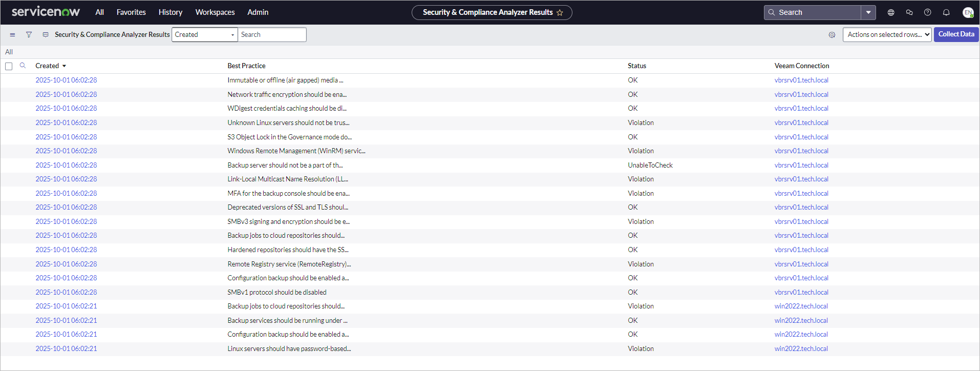Open the Created search field dropdown

point(205,35)
